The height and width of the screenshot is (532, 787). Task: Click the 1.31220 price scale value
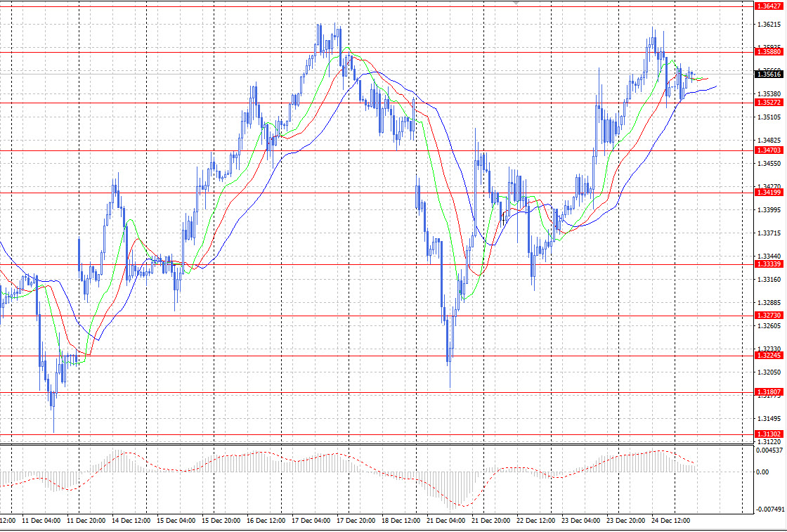coord(769,441)
